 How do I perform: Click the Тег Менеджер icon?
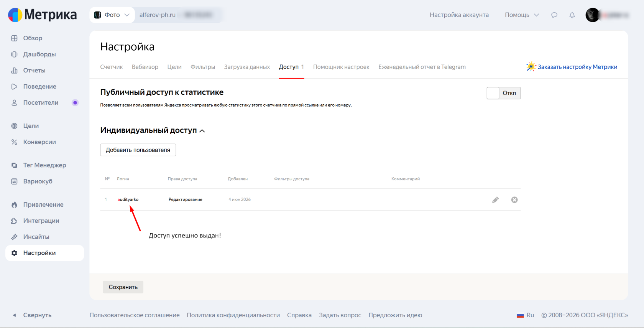(x=14, y=165)
